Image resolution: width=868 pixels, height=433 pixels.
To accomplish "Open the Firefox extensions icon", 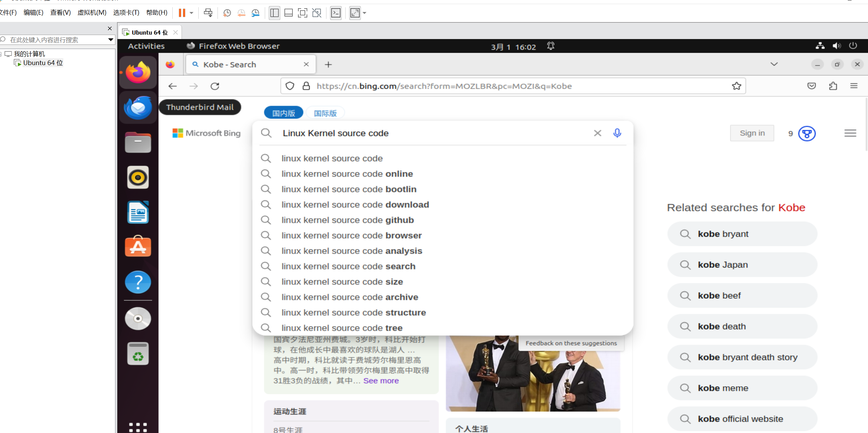I will [833, 86].
